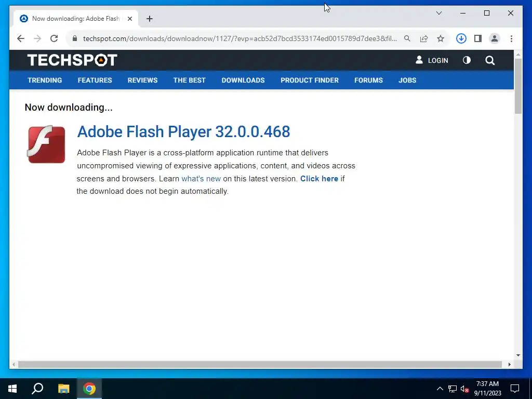Open the PRODUCT FINDER menu
The width and height of the screenshot is (532, 399).
point(310,81)
